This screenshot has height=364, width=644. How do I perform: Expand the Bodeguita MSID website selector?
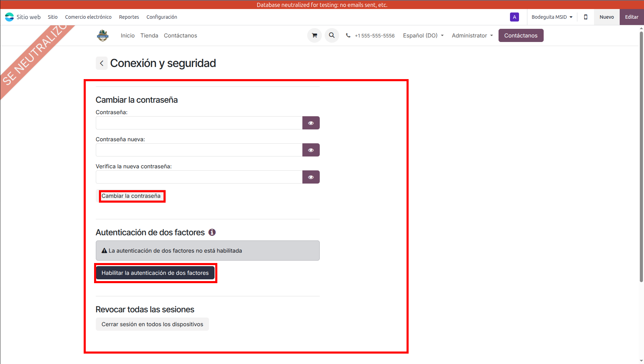point(552,17)
